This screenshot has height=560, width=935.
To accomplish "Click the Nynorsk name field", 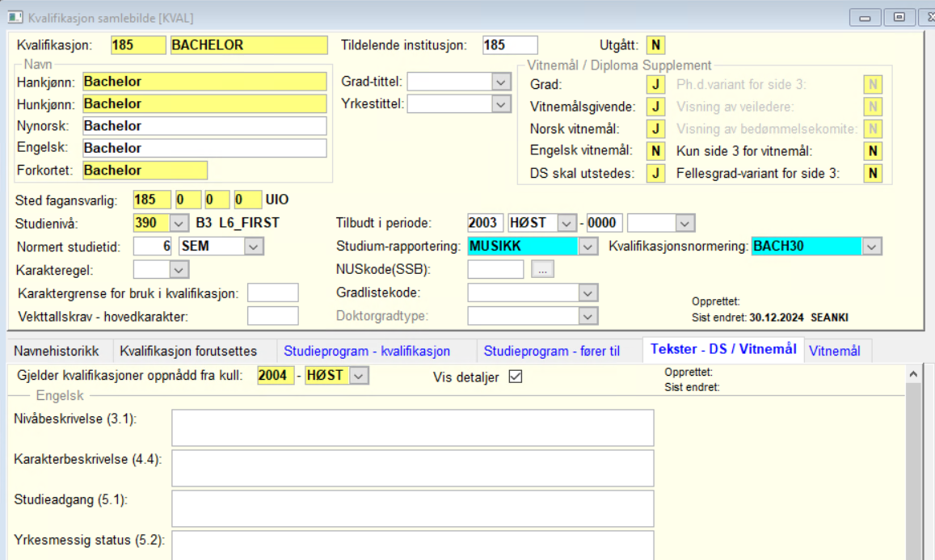I will pyautogui.click(x=204, y=126).
